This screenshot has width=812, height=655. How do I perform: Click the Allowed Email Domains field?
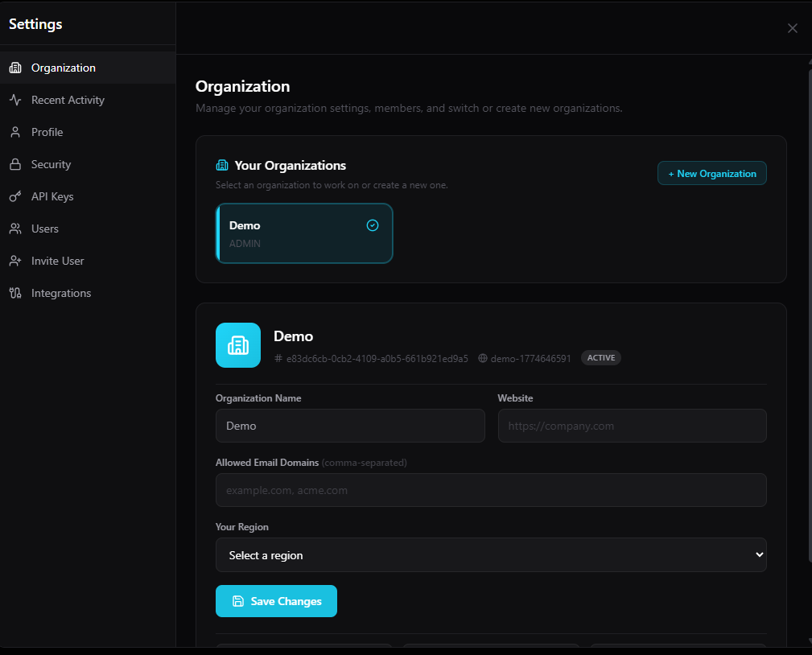[490, 489]
